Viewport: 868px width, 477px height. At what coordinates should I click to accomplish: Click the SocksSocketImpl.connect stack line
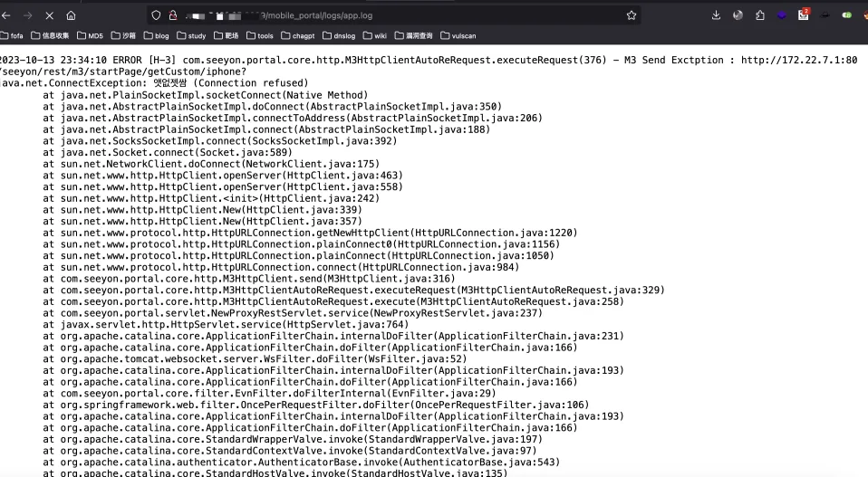tap(220, 141)
